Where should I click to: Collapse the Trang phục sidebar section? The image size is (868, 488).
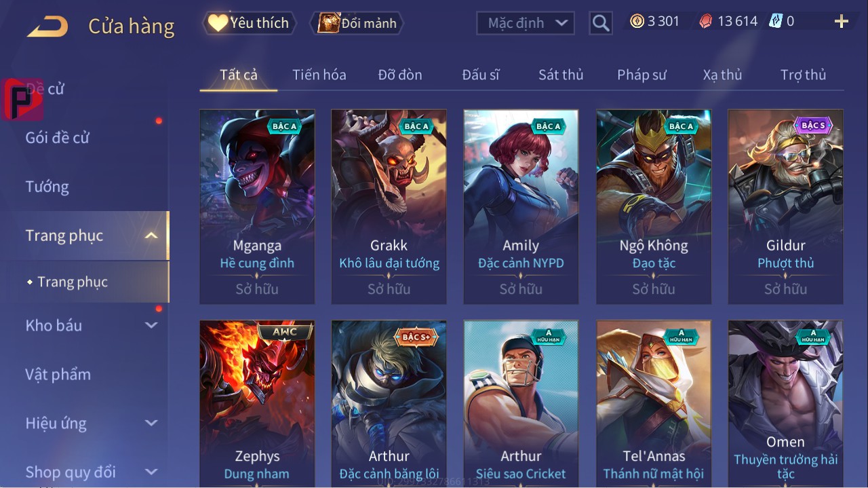151,236
